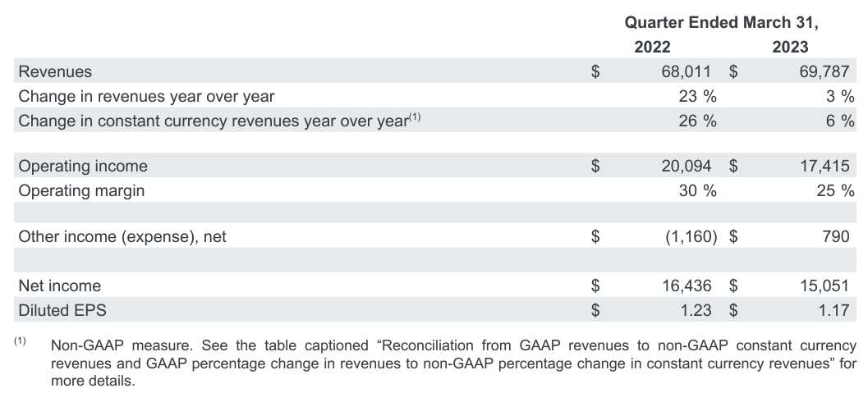This screenshot has width=868, height=402.
Task: Click the Quarter Ended March 31 header
Action: (723, 22)
